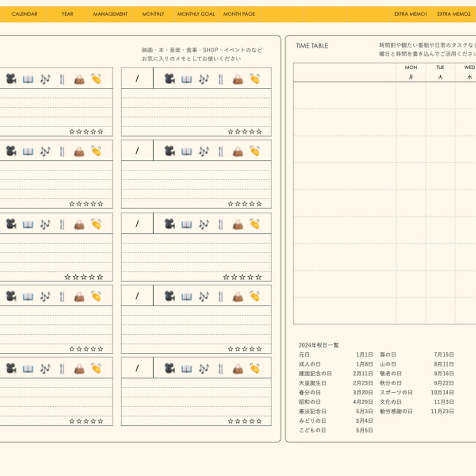Tap the first rating star in second date-slash card

pyautogui.click(x=230, y=204)
